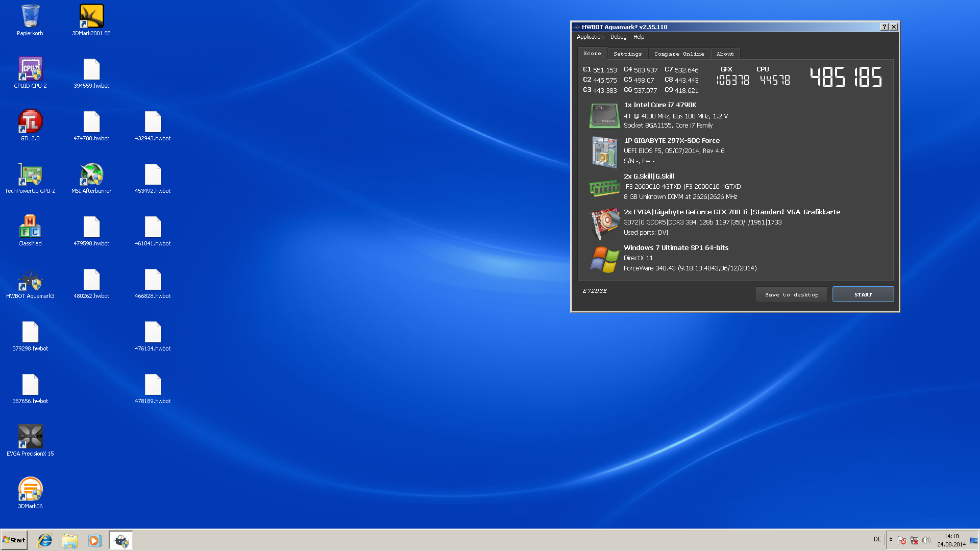Select the 453492.hwbot file
This screenshot has width=980, height=551.
click(x=153, y=178)
